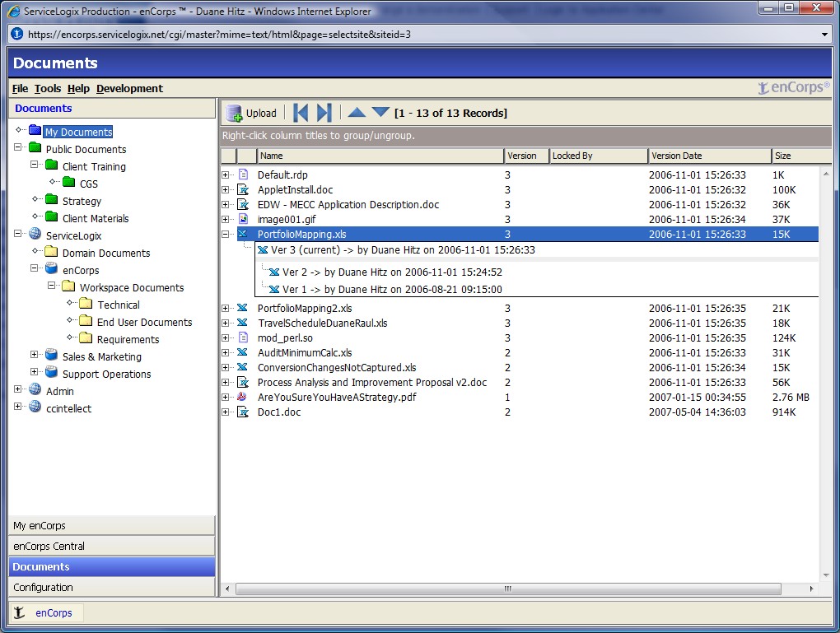This screenshot has width=840, height=633.
Task: Switch to enCorps Central panel
Action: [x=112, y=546]
